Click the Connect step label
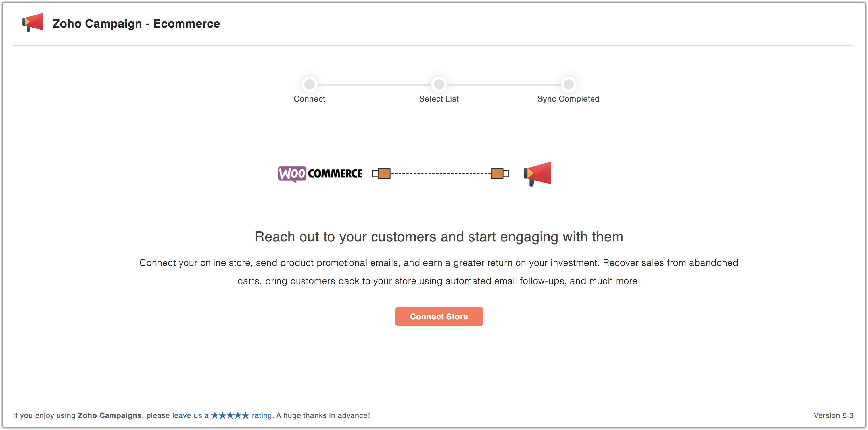This screenshot has height=430, width=868. pyautogui.click(x=309, y=99)
